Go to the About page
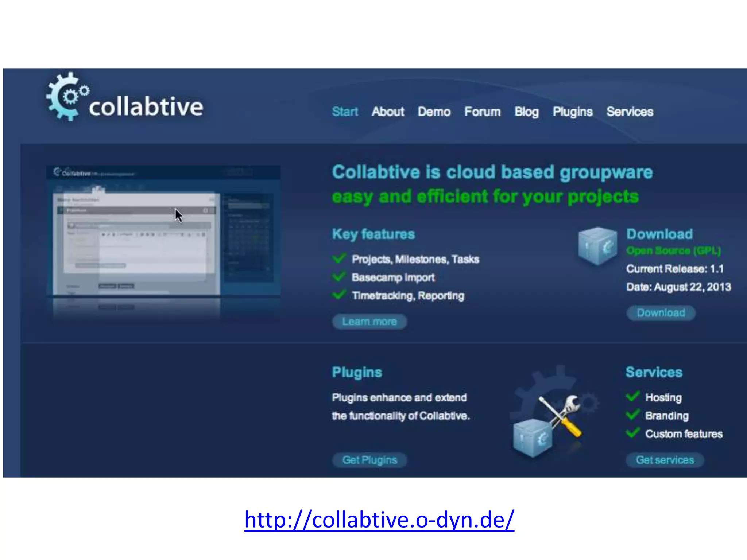The height and width of the screenshot is (560, 747). point(388,112)
